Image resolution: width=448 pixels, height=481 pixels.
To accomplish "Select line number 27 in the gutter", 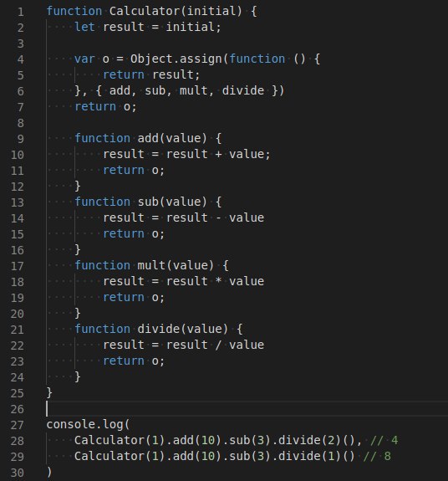I will coord(18,425).
